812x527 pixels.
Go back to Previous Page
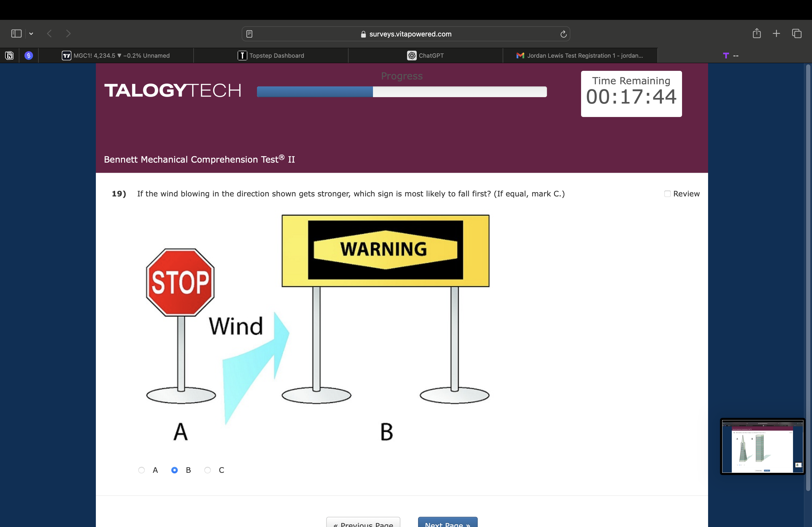coord(363,523)
